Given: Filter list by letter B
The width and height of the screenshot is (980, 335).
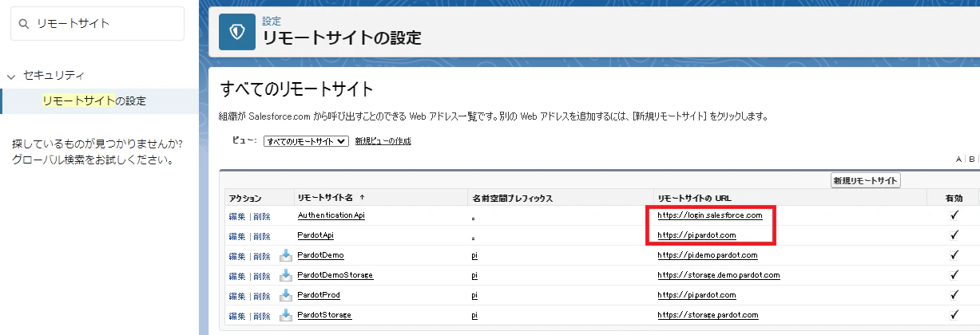Looking at the screenshot, I should 970,160.
